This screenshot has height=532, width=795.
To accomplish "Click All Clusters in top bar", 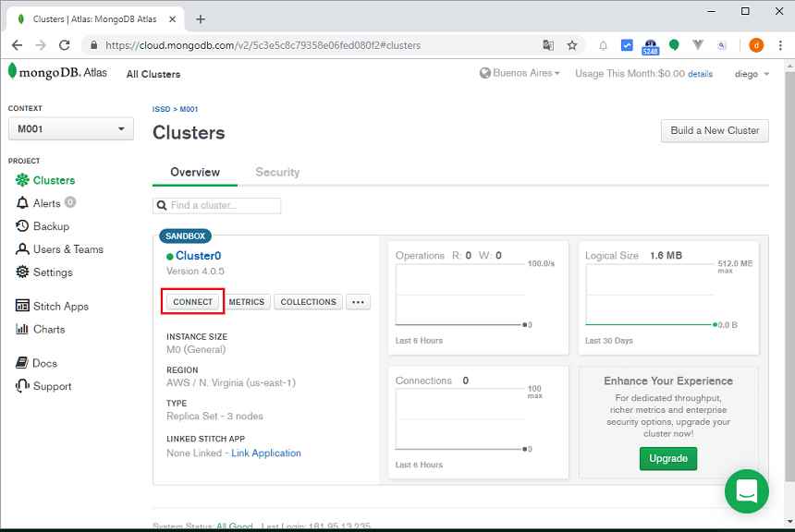I will pos(153,74).
